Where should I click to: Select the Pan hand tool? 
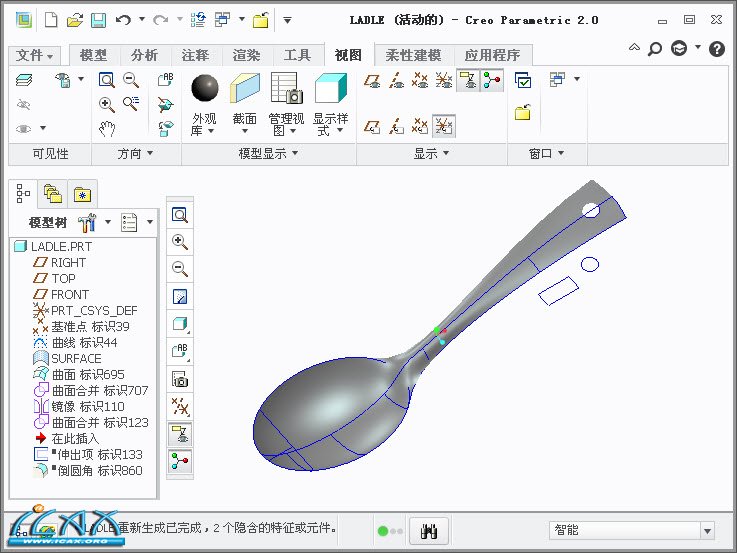click(107, 129)
